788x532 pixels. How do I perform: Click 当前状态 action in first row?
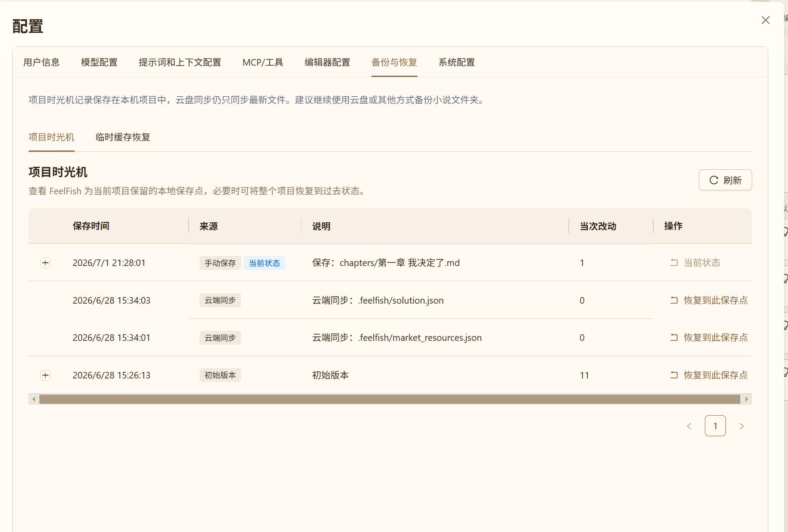(695, 262)
